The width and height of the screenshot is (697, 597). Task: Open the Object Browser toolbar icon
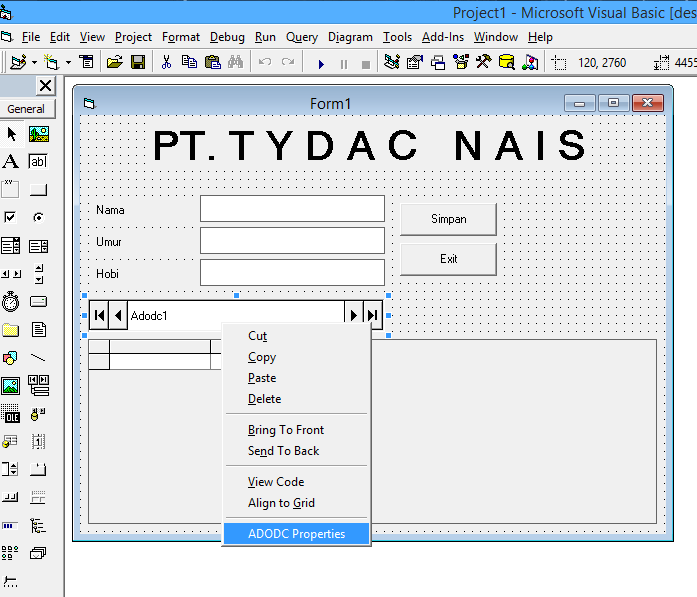click(461, 62)
